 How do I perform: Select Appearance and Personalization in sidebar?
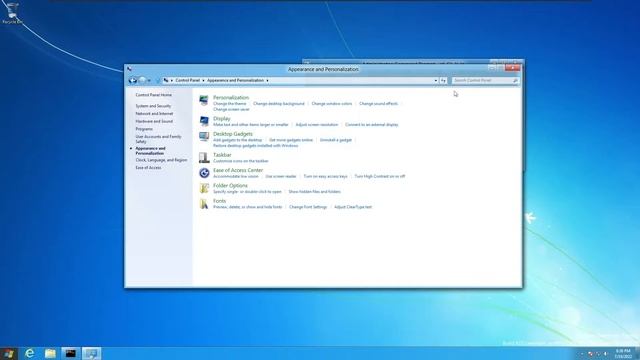[x=150, y=151]
